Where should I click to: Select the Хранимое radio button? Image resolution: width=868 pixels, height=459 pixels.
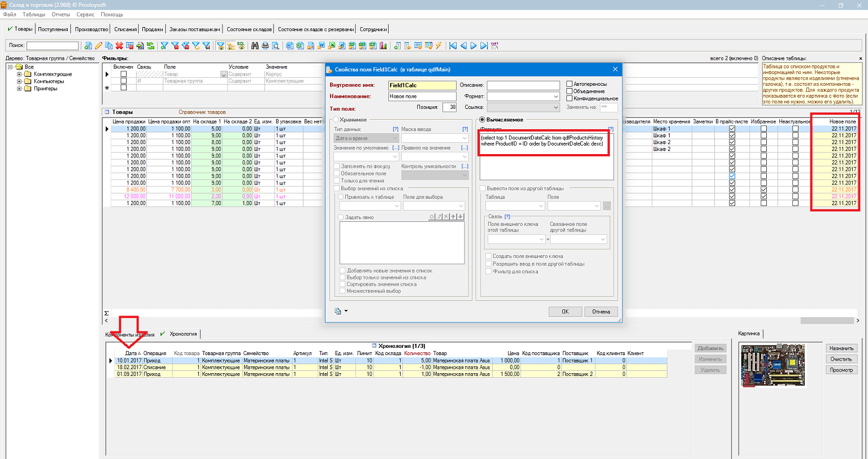click(x=336, y=120)
